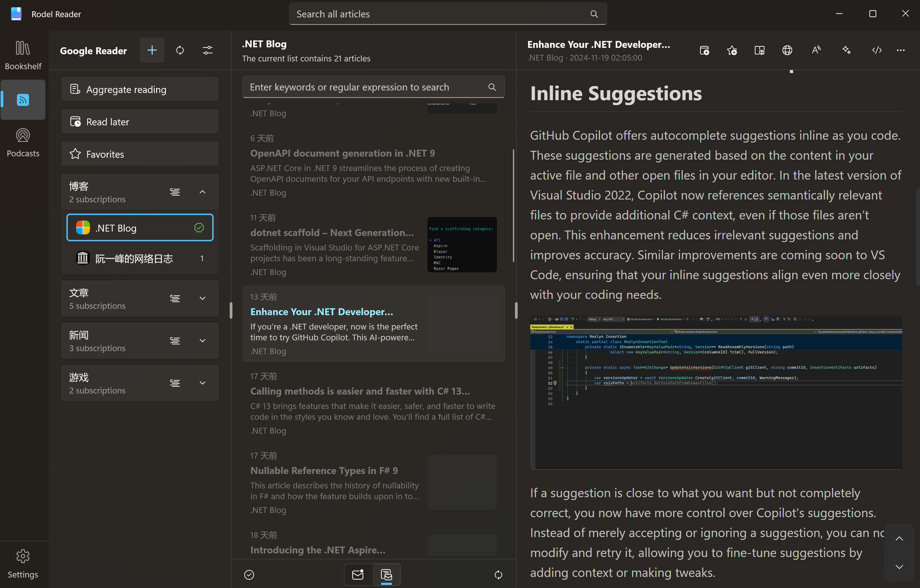Image resolution: width=920 pixels, height=588 pixels.
Task: Show only unread articles
Action: pos(358,574)
